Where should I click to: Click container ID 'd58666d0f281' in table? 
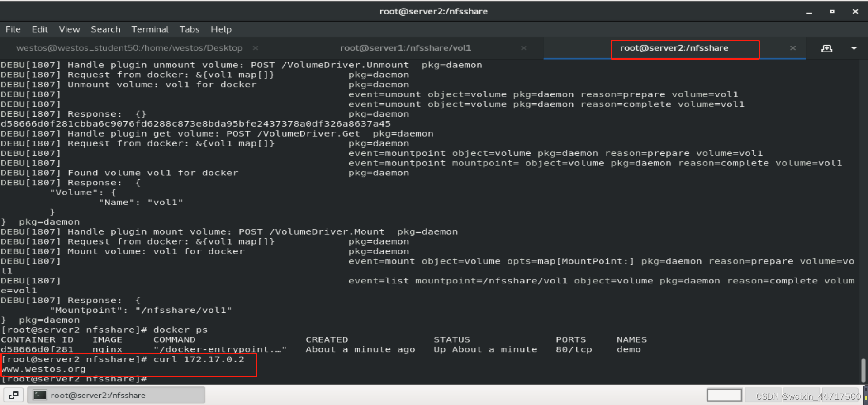[x=37, y=349]
